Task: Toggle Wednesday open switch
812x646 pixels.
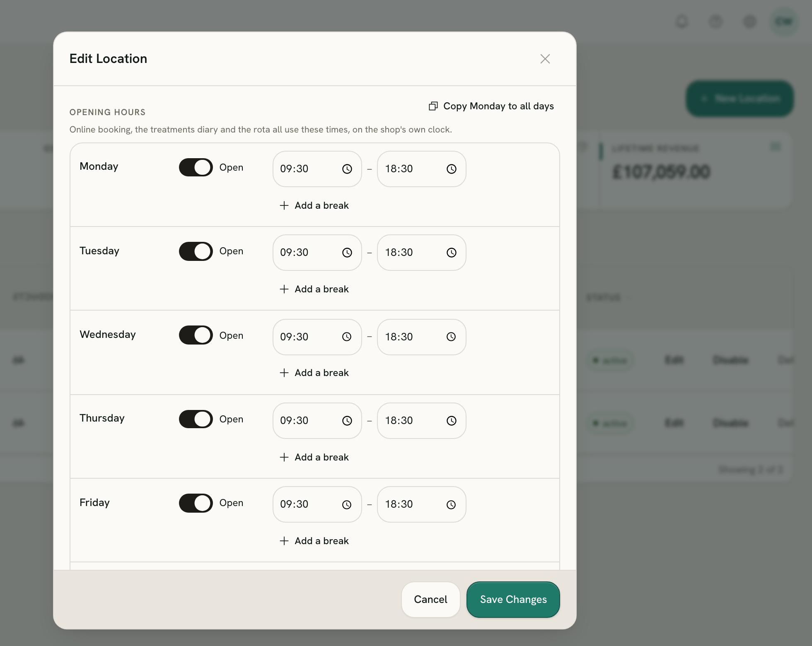Action: (x=196, y=335)
